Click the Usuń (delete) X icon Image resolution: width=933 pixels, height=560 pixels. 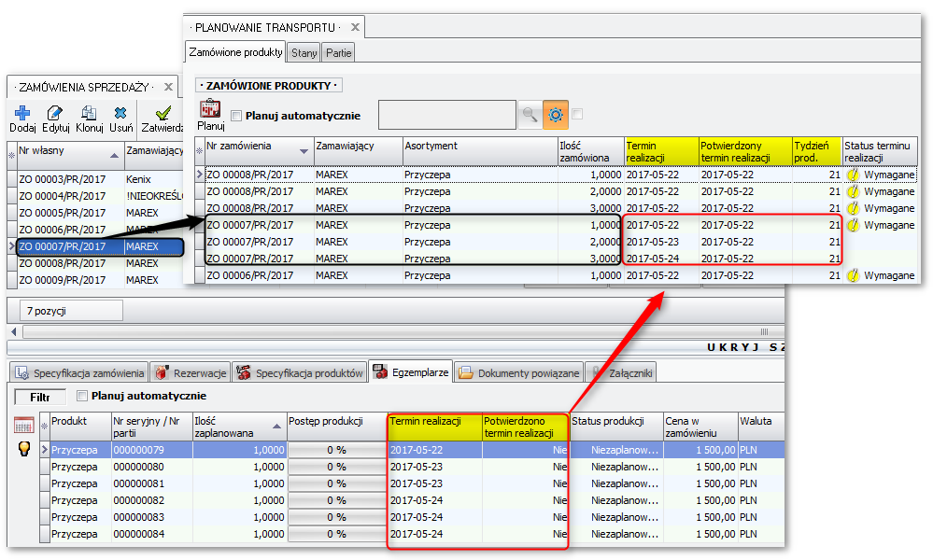pos(120,114)
